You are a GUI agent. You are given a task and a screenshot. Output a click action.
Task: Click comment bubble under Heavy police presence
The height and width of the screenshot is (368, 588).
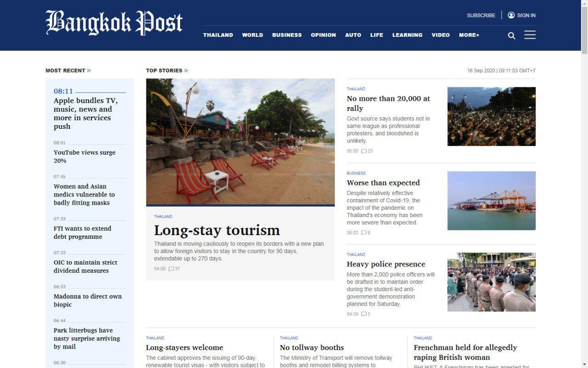tap(364, 314)
